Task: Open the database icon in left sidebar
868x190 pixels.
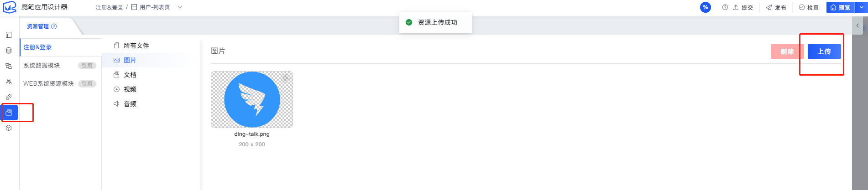Action: pos(9,51)
